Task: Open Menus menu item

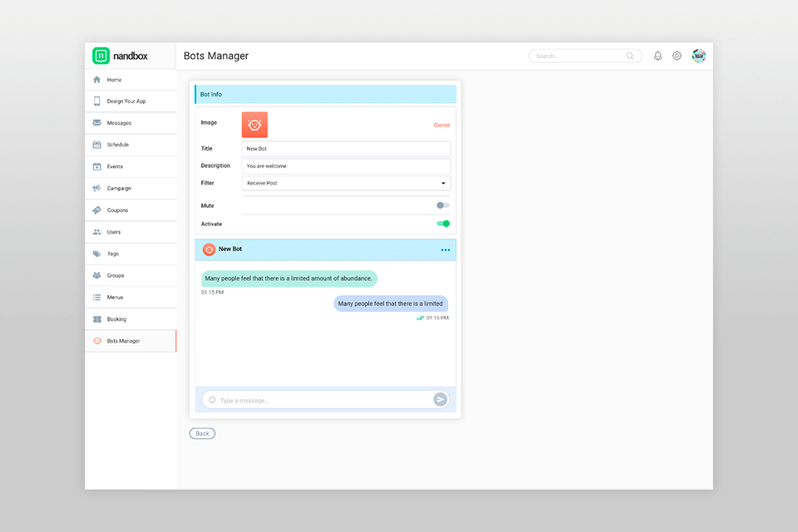Action: 131,298
